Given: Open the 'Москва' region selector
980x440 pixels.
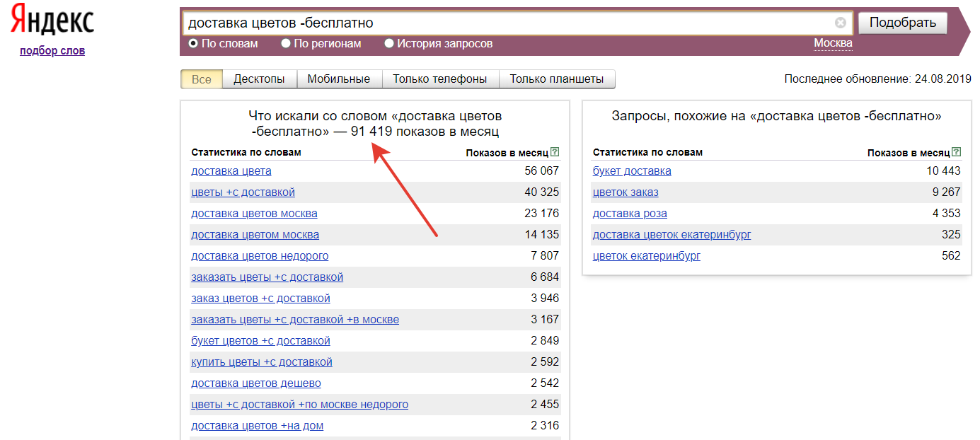Looking at the screenshot, I should tap(833, 43).
